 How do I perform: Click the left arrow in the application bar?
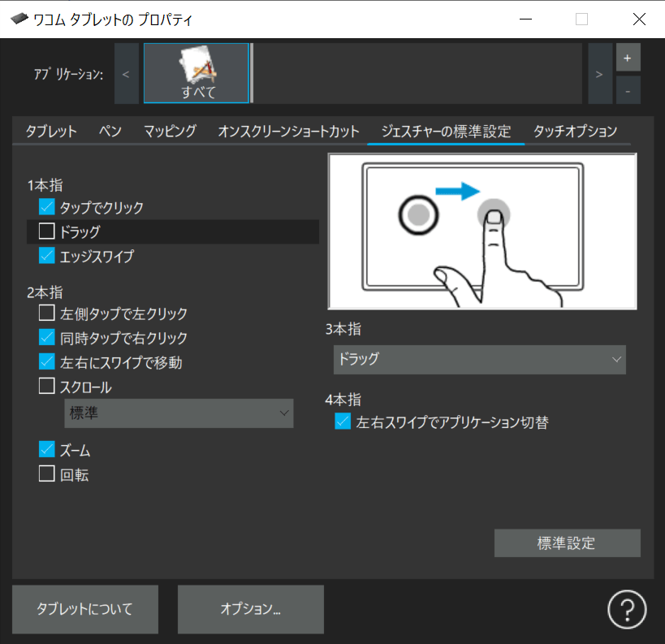coord(126,73)
